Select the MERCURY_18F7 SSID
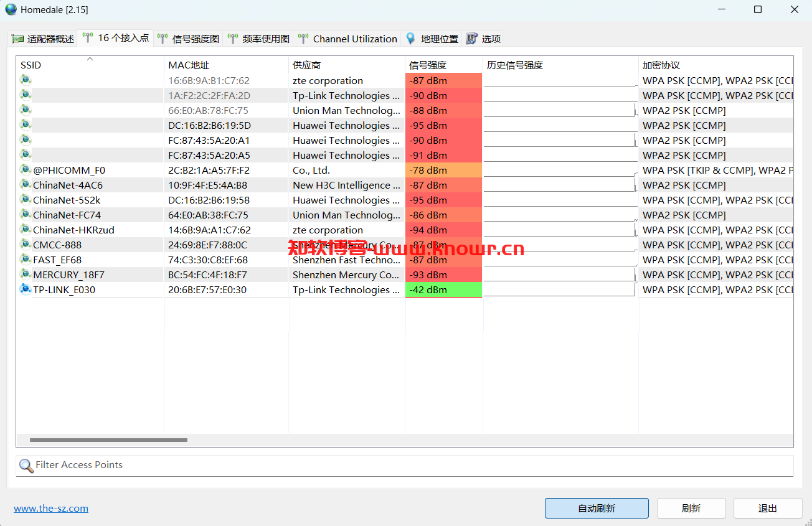The width and height of the screenshot is (812, 526). coord(68,275)
